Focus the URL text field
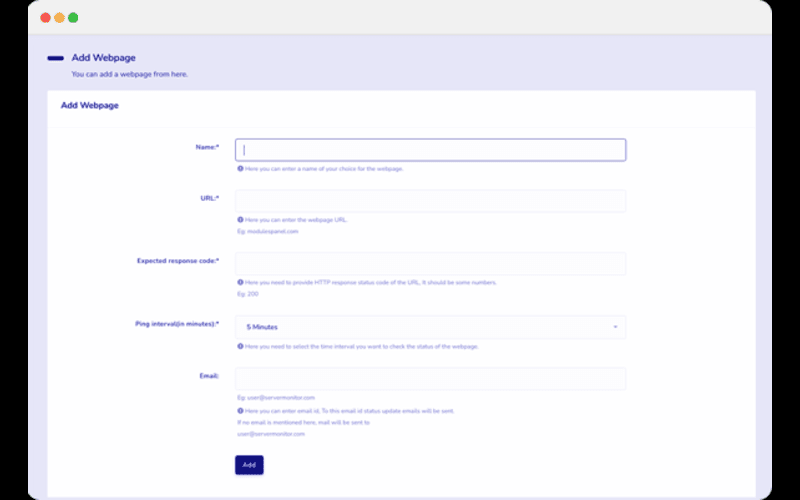 click(x=430, y=201)
